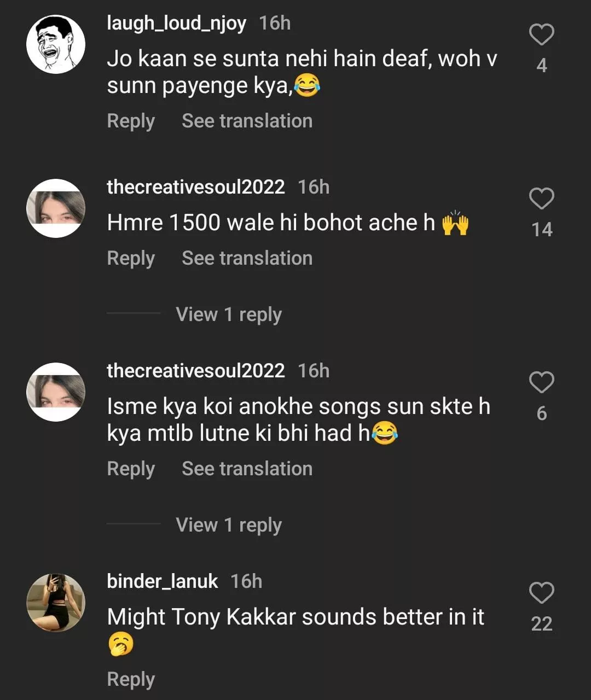Viewport: 591px width, 700px height.
Task: See translation of laugh_loud_njoy's comment
Action: coord(247,121)
